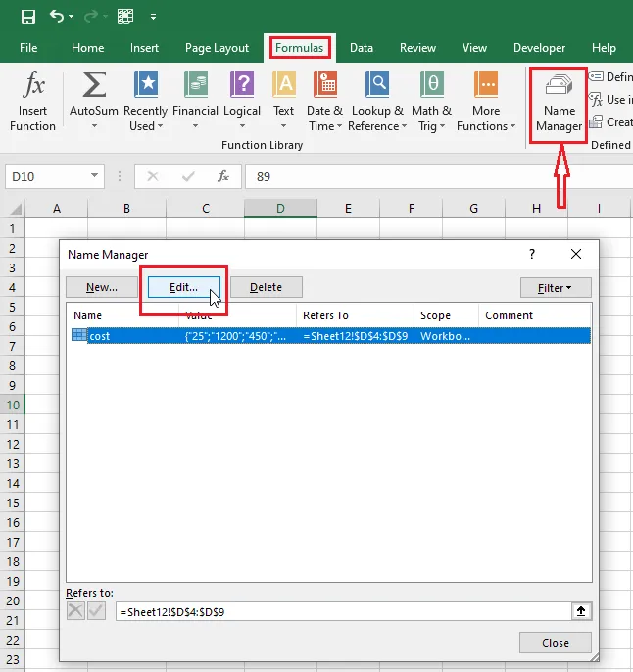Click Create from Selection icon
The width and height of the screenshot is (633, 672).
coord(596,122)
